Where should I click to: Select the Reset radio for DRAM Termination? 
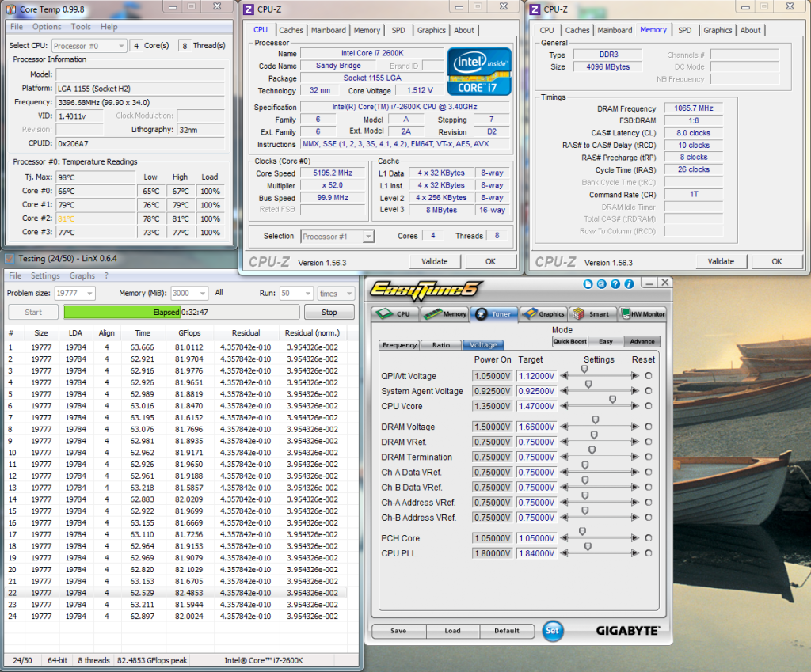click(x=649, y=457)
